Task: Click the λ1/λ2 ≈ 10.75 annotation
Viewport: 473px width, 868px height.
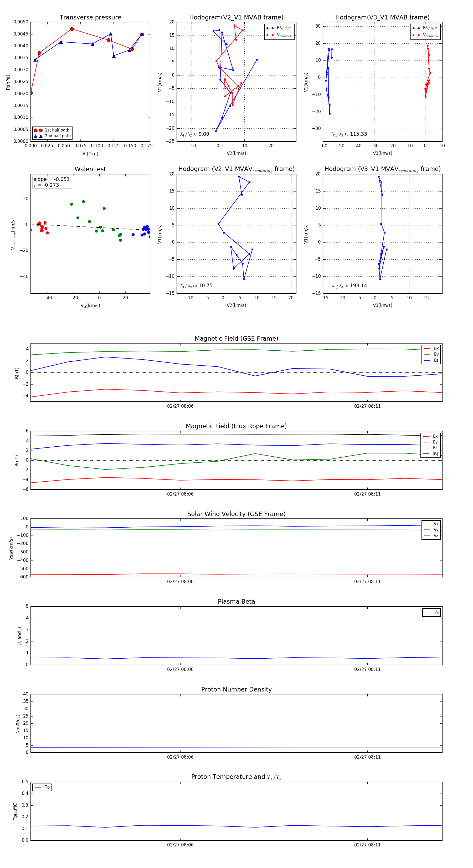Action: 196,286
